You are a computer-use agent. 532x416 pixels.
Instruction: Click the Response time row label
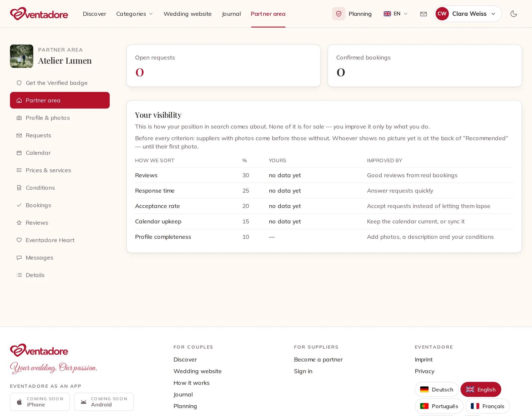click(155, 191)
